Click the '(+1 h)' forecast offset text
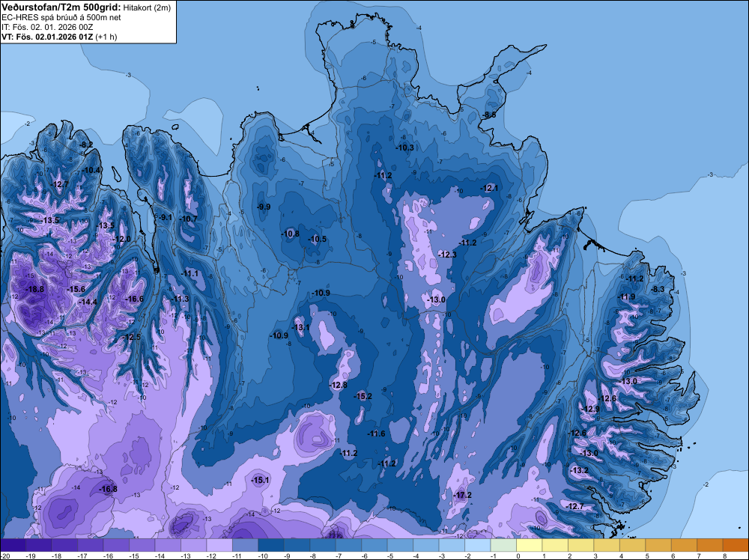 (x=106, y=37)
